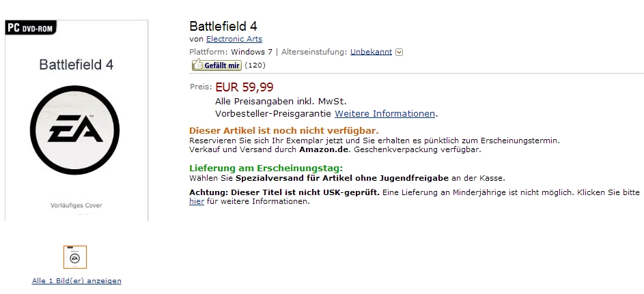Select the small cover thumbnail image
644x294 pixels.
pos(74,257)
